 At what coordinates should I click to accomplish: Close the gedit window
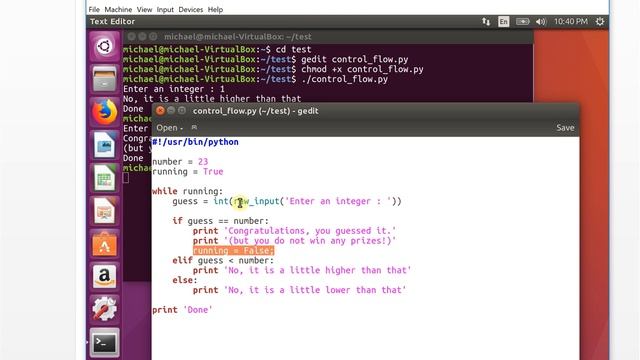pos(160,111)
